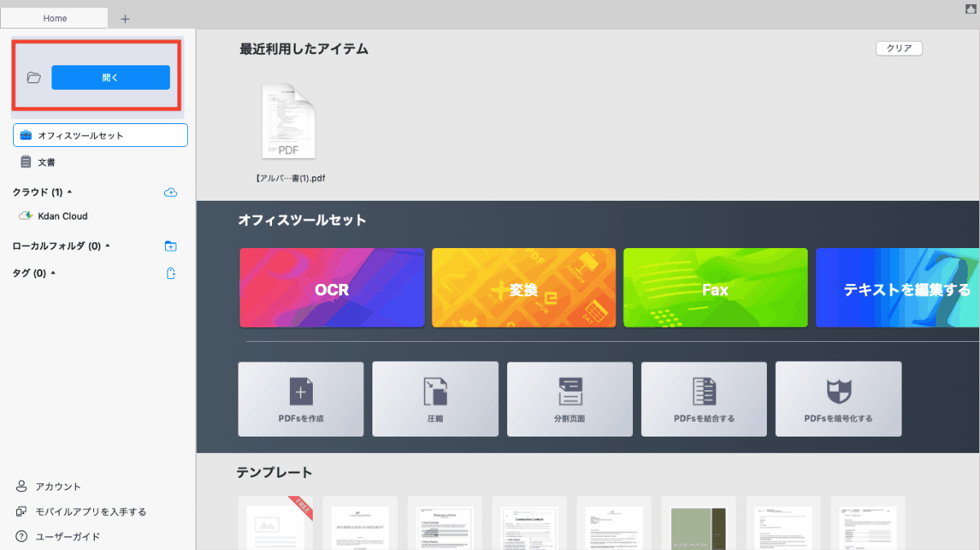Open Kdan Cloud in the sidebar
Screen dimensions: 980x550
coord(62,216)
